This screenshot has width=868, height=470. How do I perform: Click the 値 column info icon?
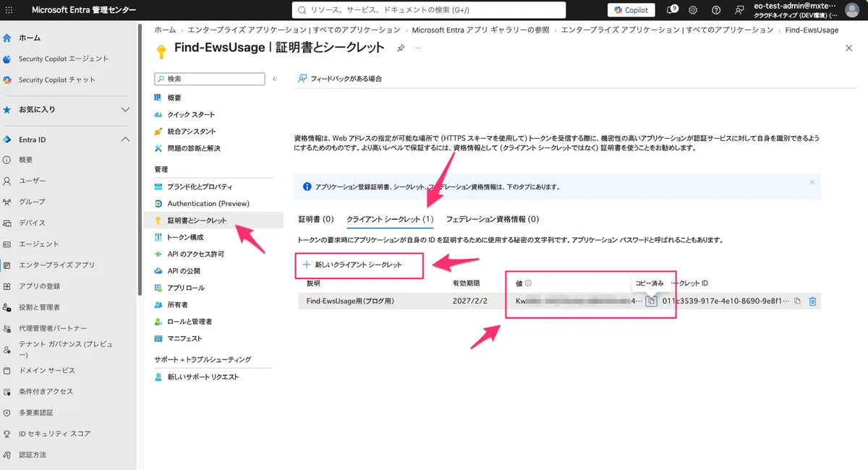[x=528, y=283]
